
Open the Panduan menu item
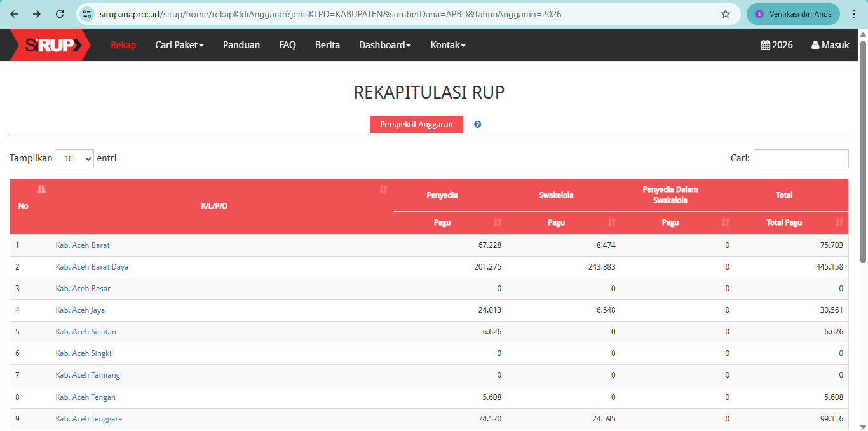tap(241, 45)
